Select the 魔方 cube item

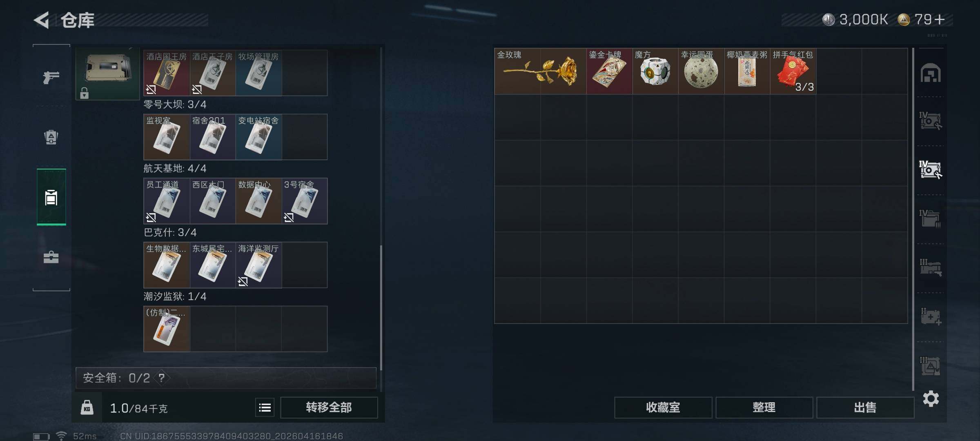tap(655, 71)
